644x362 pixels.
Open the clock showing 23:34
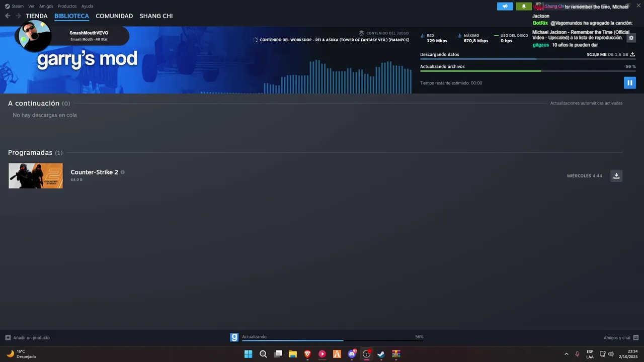(629, 354)
